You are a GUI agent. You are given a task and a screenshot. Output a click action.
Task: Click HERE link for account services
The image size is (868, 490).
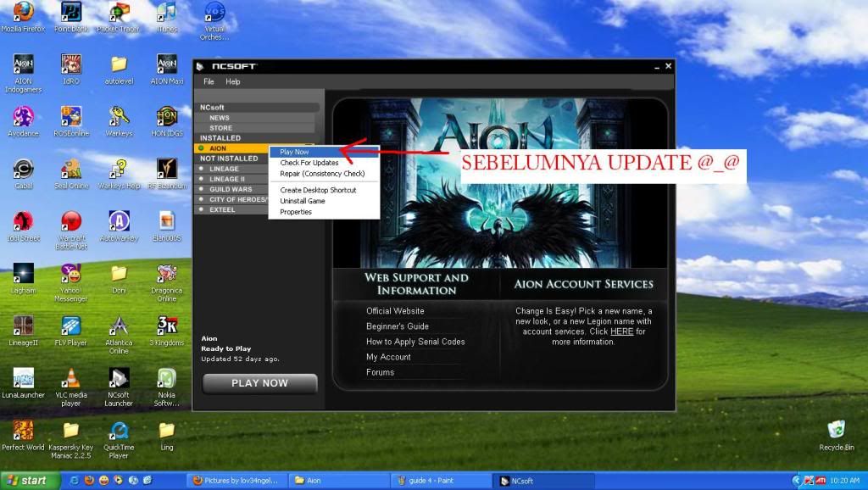(x=621, y=331)
